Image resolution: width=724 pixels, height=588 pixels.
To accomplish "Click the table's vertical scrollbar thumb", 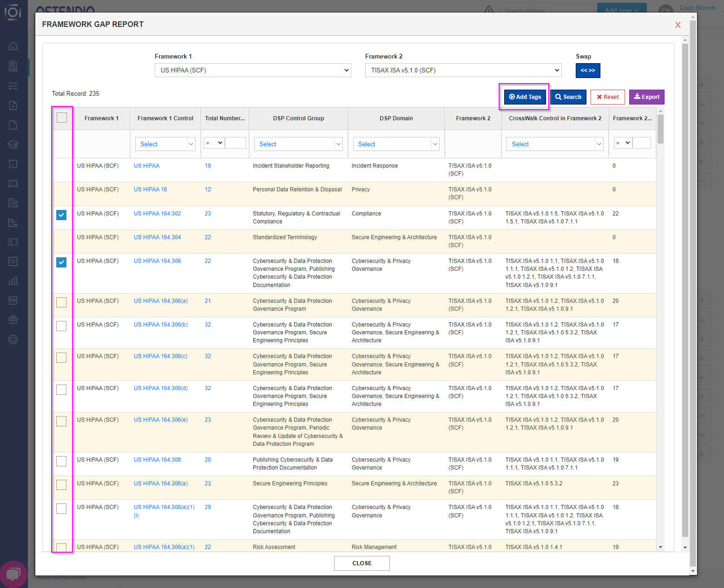I will pyautogui.click(x=660, y=129).
